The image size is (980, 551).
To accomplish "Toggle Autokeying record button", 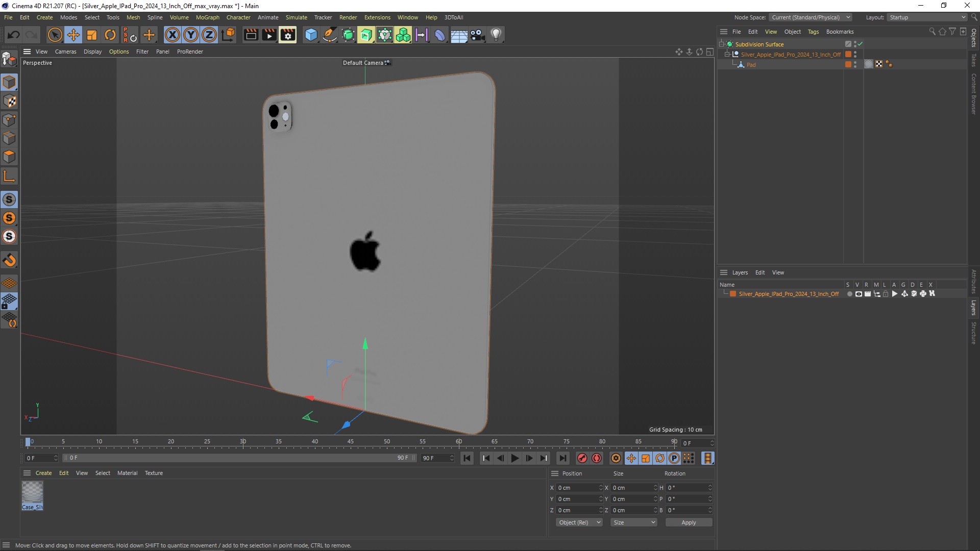I will (596, 458).
